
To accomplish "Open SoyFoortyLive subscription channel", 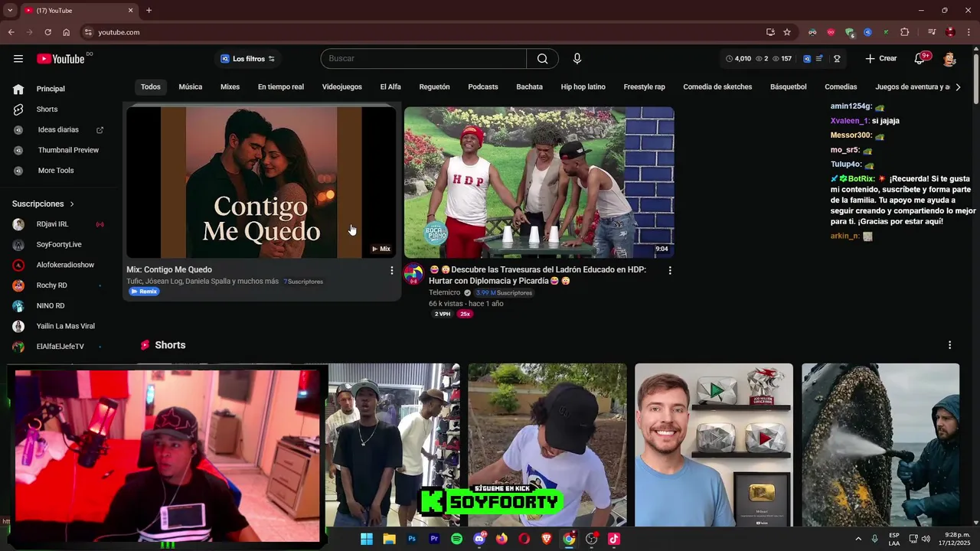I will (x=59, y=245).
